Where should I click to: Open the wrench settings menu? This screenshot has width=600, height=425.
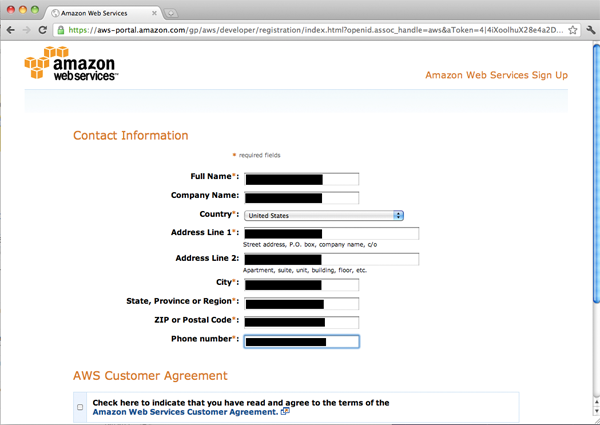(591, 30)
